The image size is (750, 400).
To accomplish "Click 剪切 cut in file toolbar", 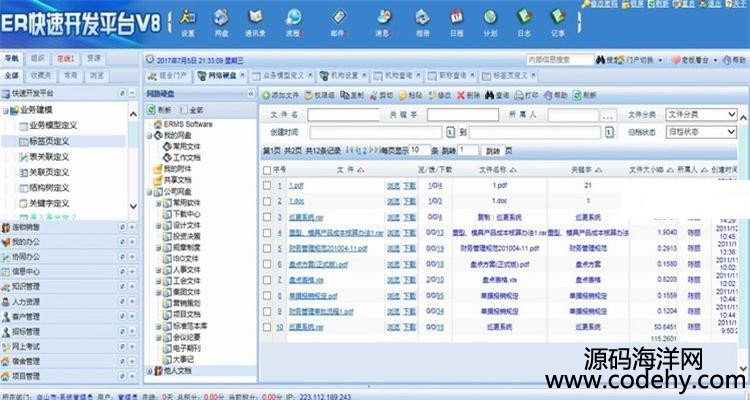I will [x=381, y=95].
